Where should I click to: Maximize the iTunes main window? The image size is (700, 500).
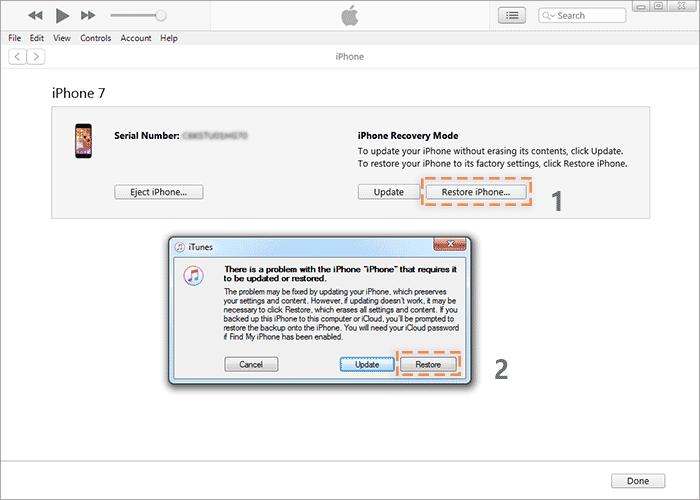coord(658,6)
